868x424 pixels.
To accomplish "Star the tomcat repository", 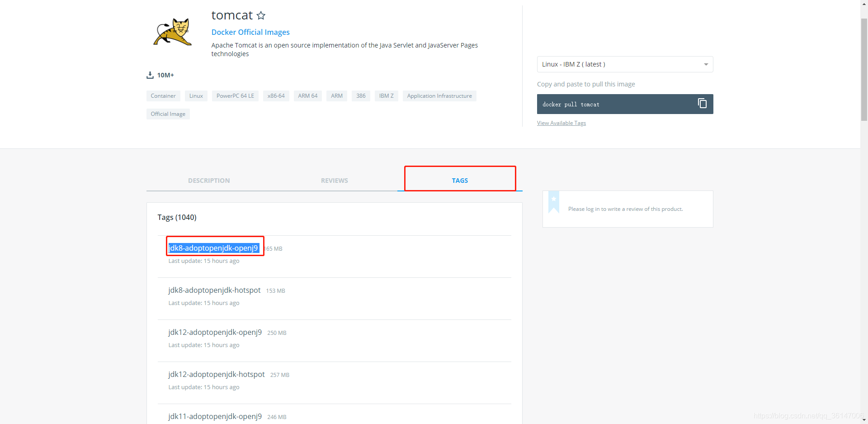I will click(x=261, y=15).
